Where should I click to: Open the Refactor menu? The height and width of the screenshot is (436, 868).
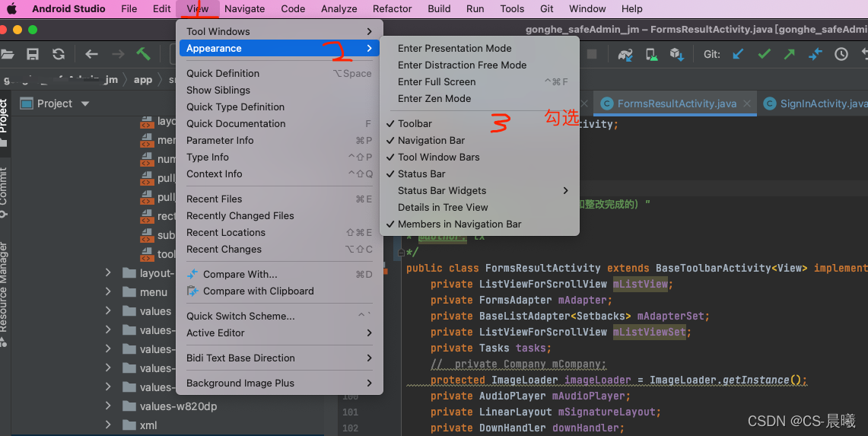click(392, 9)
